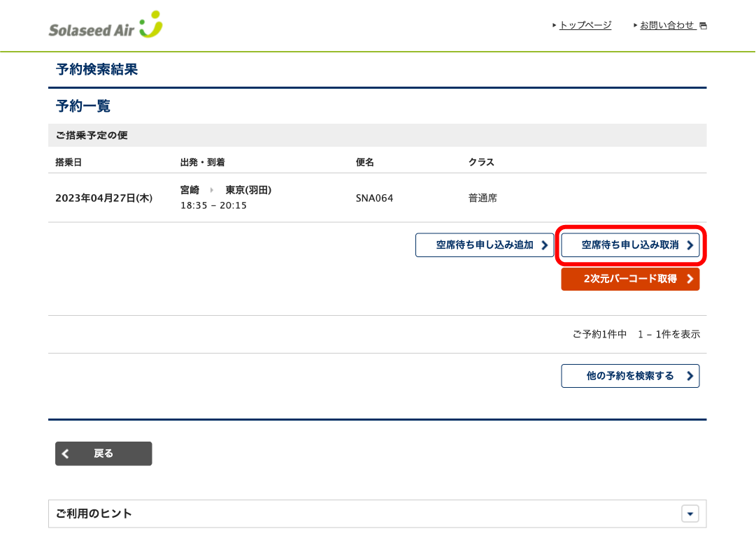Open the トップページ menu link
The height and width of the screenshot is (545, 756).
pos(585,24)
